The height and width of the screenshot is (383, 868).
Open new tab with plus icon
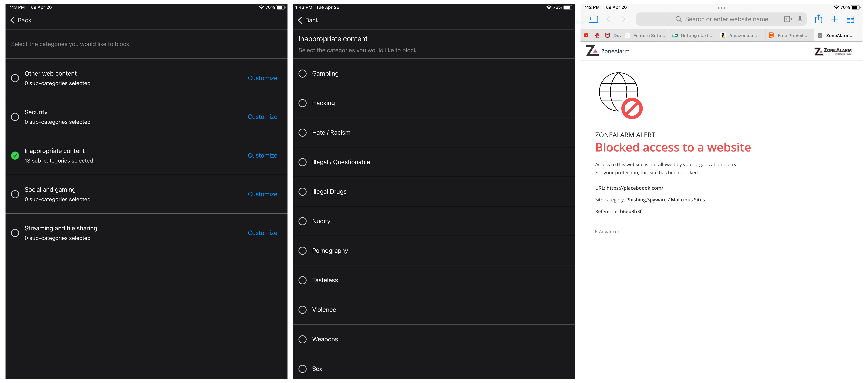[x=834, y=19]
